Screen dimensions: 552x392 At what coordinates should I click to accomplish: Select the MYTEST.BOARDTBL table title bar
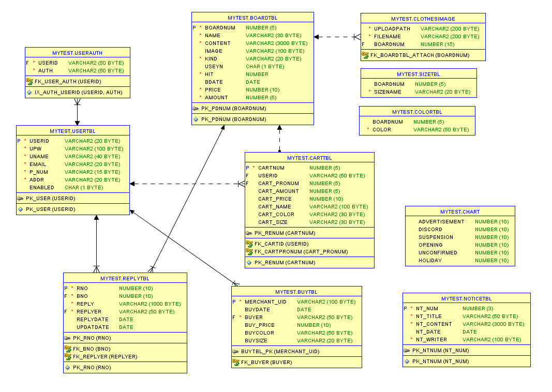[252, 17]
